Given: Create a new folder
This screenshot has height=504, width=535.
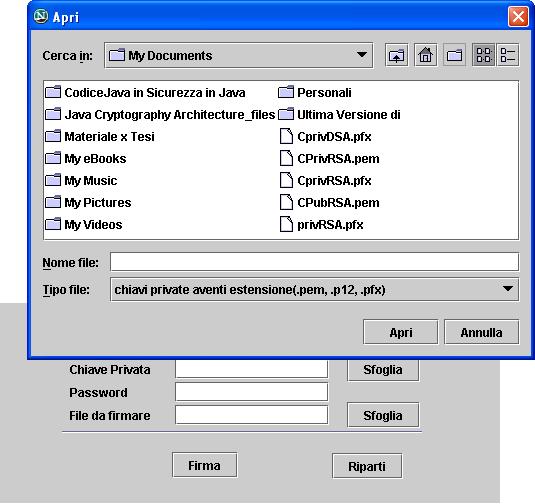Looking at the screenshot, I should [454, 55].
